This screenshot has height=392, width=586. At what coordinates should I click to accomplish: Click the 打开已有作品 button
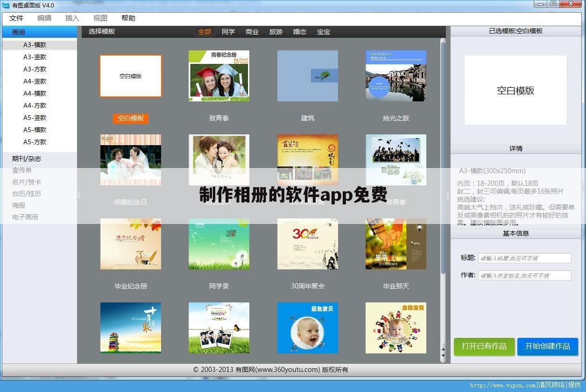(x=484, y=346)
